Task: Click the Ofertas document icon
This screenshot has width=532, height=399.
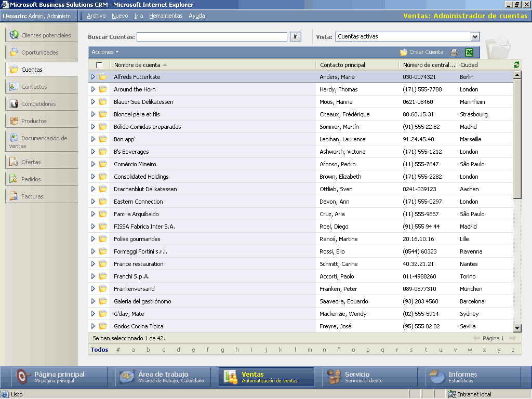Action: point(14,162)
